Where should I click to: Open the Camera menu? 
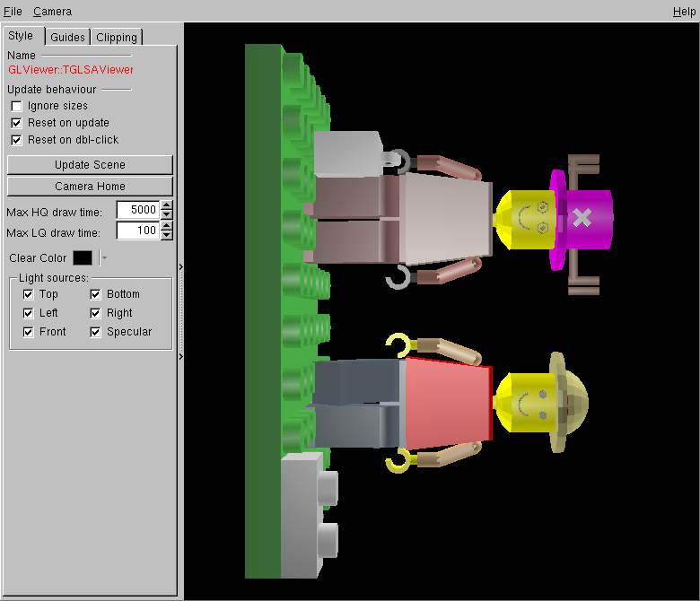(x=52, y=11)
